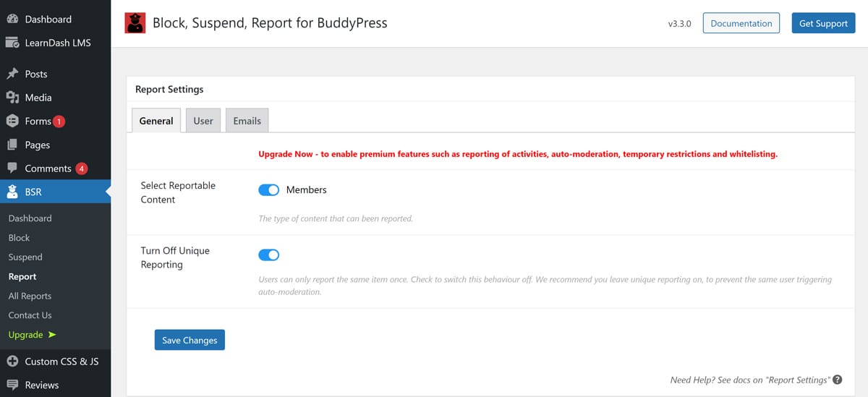Open the Emails settings tab
The height and width of the screenshot is (397, 868).
247,121
